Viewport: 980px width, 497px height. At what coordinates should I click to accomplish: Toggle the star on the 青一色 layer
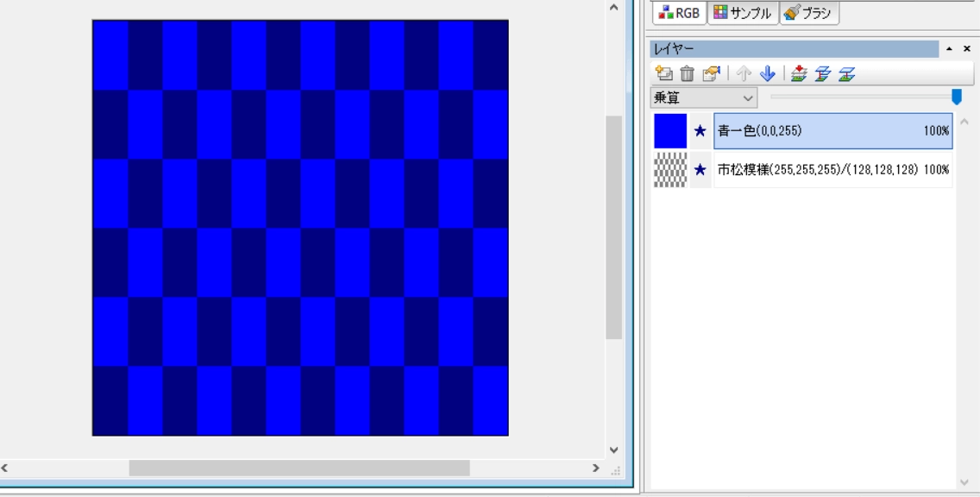click(700, 131)
